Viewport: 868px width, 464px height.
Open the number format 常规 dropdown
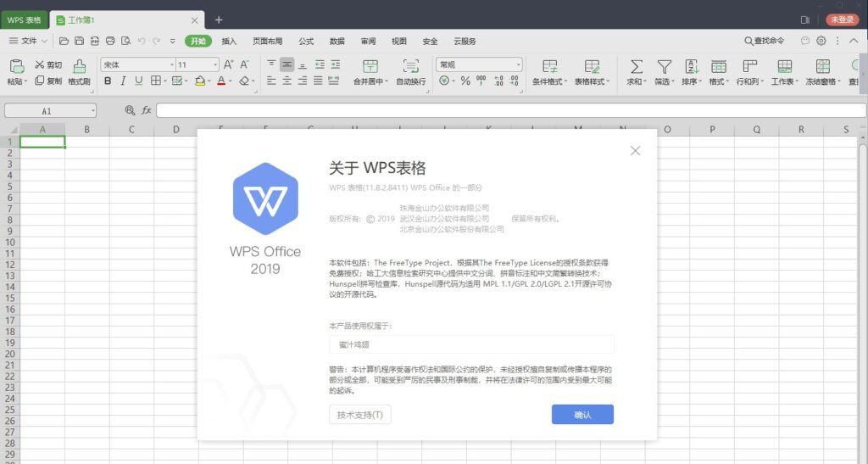(518, 64)
